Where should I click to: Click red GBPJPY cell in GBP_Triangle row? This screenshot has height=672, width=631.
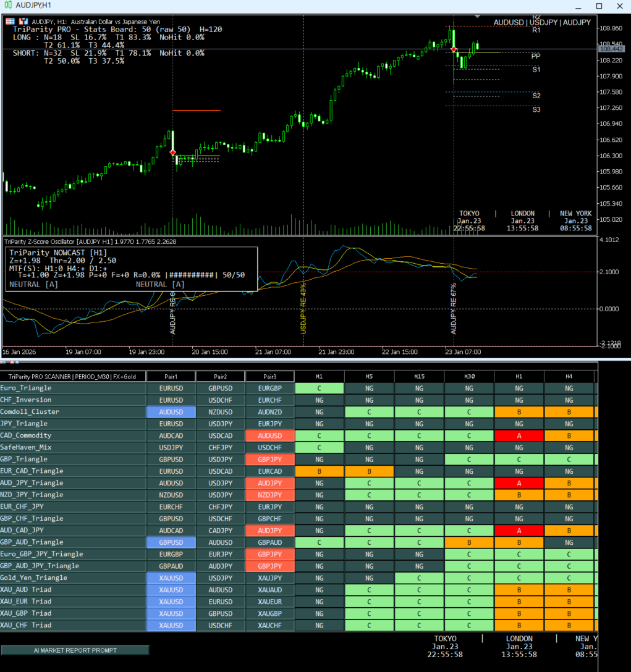pos(270,460)
